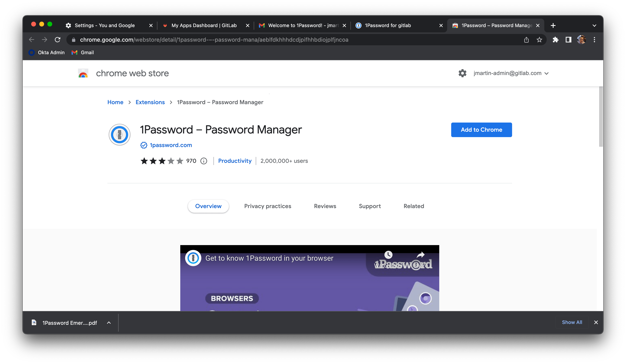Open the Support tab

(x=370, y=206)
